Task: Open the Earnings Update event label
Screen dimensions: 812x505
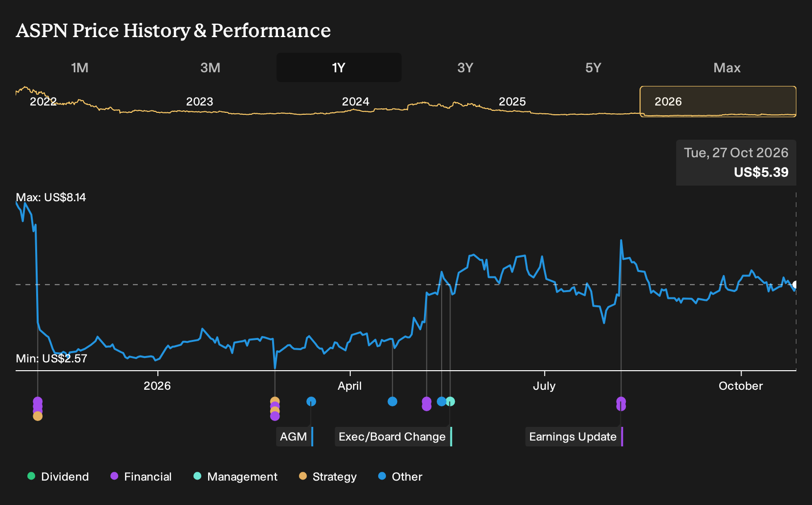Action: [x=574, y=437]
